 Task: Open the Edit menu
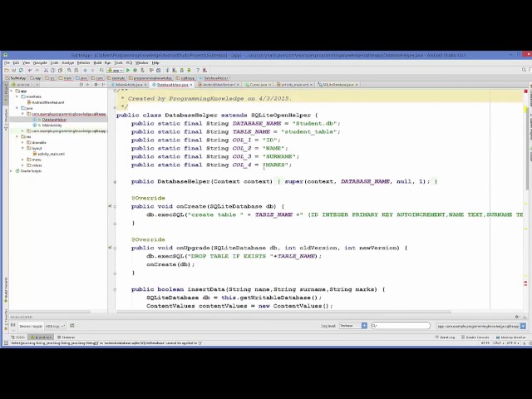(x=16, y=63)
